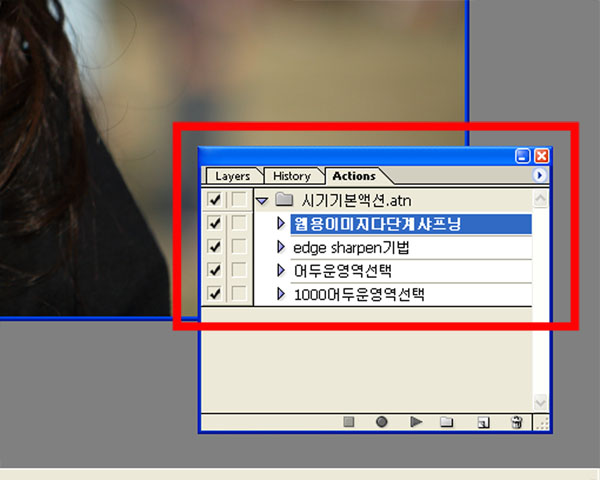This screenshot has width=600, height=480.
Task: Play the selected action
Action: [x=416, y=422]
